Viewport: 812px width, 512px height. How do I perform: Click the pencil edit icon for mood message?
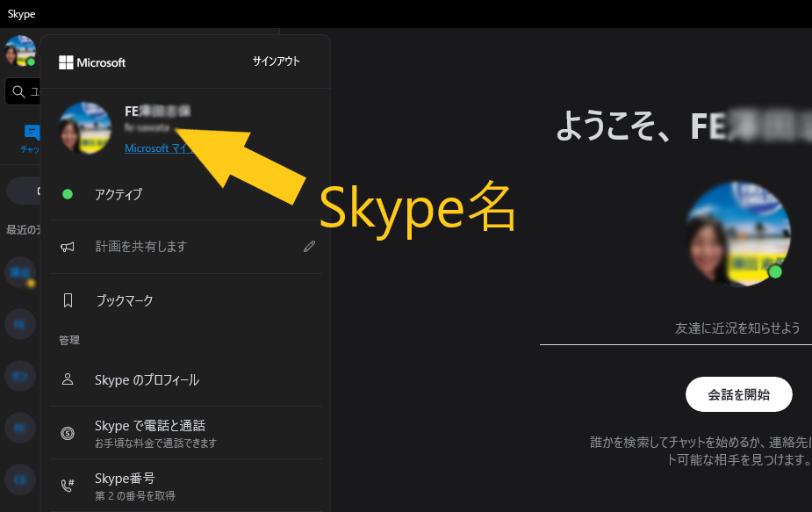pos(309,247)
